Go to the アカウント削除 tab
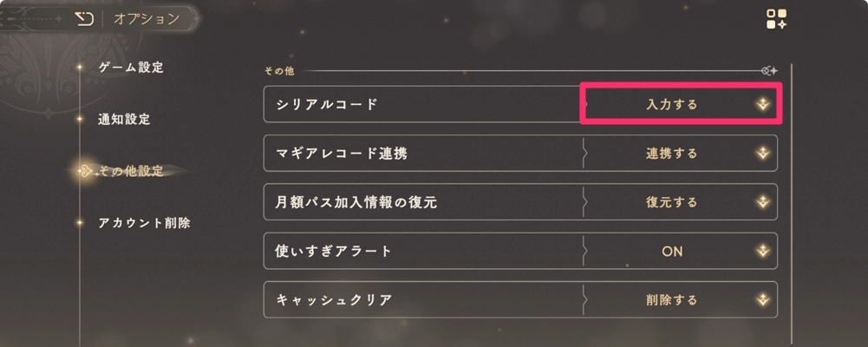Screen dimensions: 868x347 pos(144,223)
